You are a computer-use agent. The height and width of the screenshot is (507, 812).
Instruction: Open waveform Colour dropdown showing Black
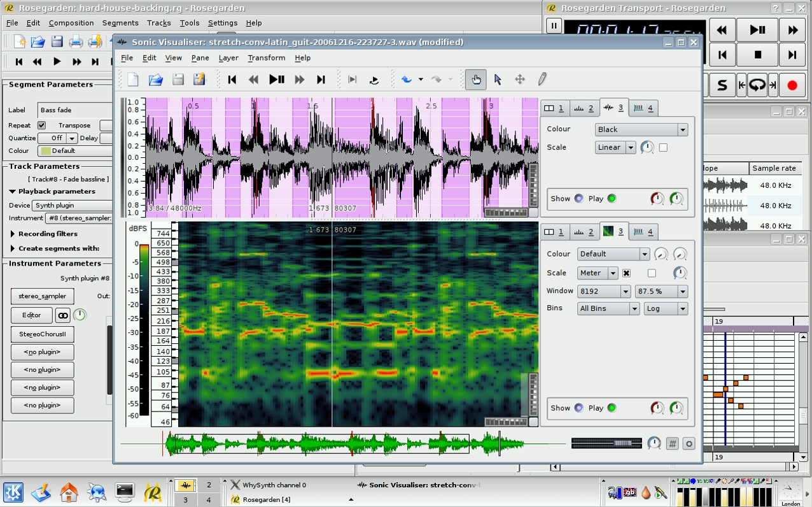pos(641,129)
